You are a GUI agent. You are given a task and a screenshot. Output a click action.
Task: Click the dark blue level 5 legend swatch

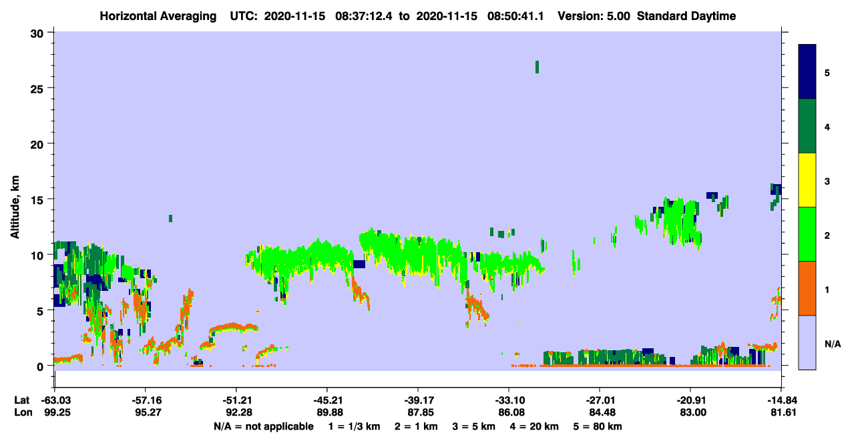(807, 72)
